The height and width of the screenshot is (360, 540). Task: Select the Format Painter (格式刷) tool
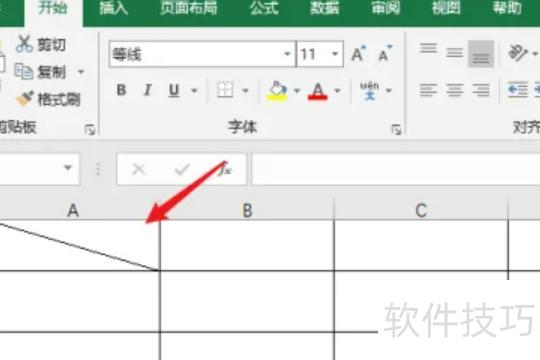(48, 99)
